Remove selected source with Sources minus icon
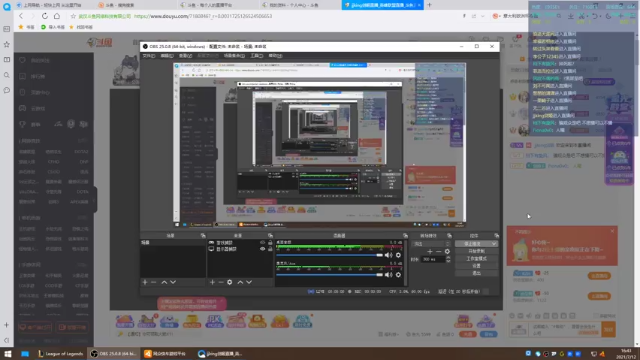 coord(221,282)
